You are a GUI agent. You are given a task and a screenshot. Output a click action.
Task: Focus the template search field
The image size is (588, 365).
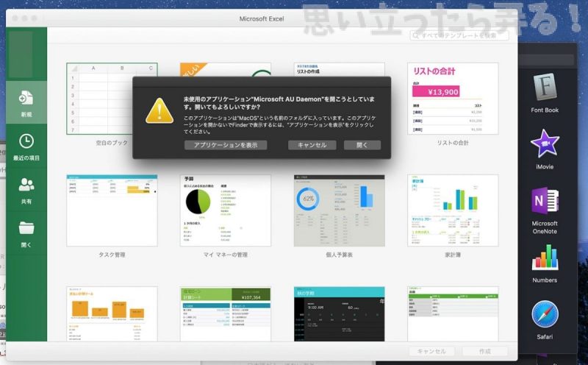click(459, 35)
